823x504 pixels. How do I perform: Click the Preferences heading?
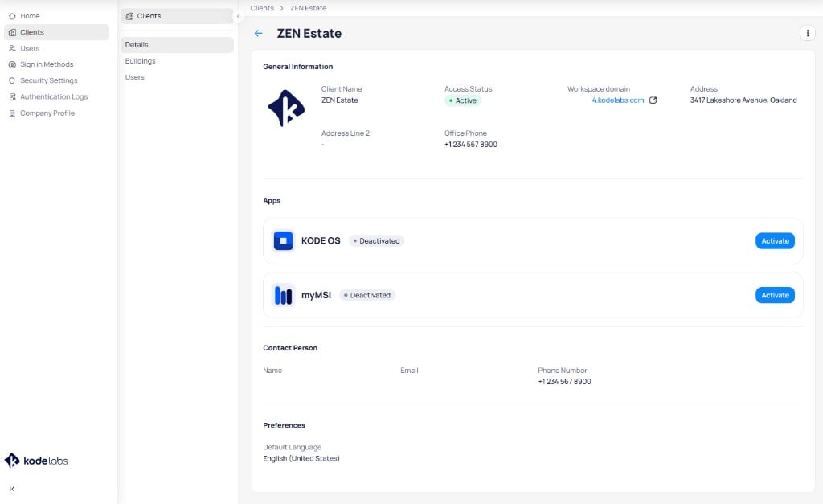click(284, 425)
